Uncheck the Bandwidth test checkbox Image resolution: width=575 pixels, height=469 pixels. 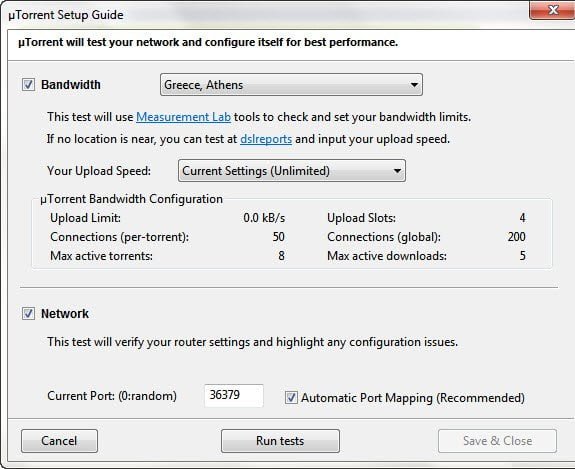point(28,85)
